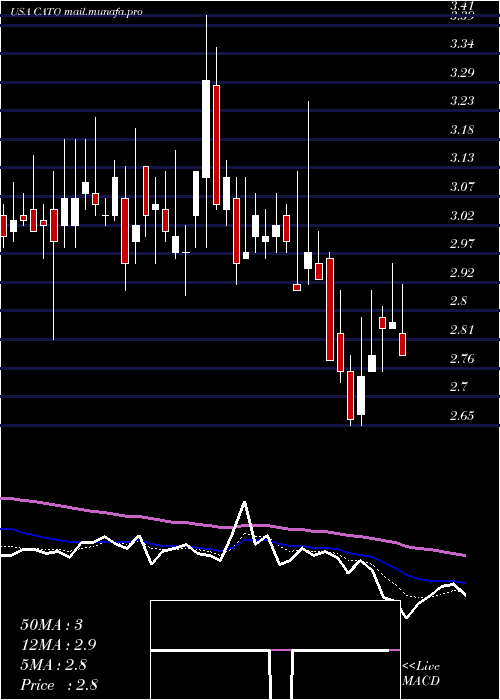The image size is (500, 700).
Task: Click the 'USA CATO mail.munafa.pro' chart title
Action: pos(75,12)
